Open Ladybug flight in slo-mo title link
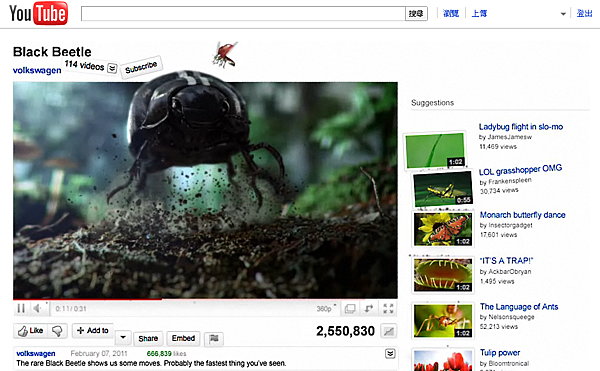The height and width of the screenshot is (371, 600). pyautogui.click(x=520, y=127)
